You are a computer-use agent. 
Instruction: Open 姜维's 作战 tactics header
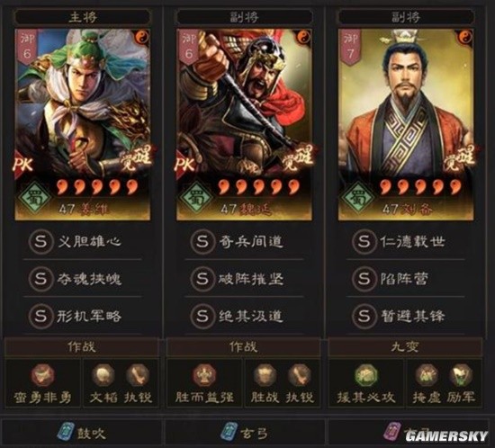pos(82,347)
